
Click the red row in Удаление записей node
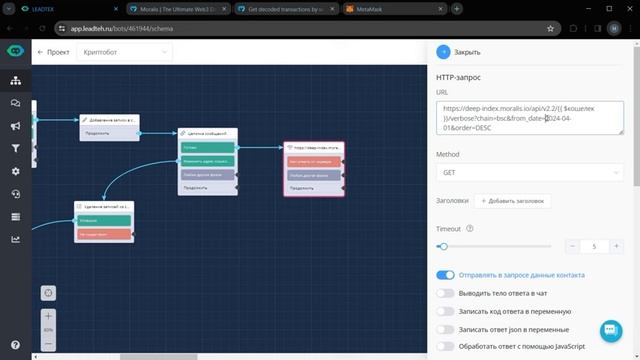coord(104,234)
